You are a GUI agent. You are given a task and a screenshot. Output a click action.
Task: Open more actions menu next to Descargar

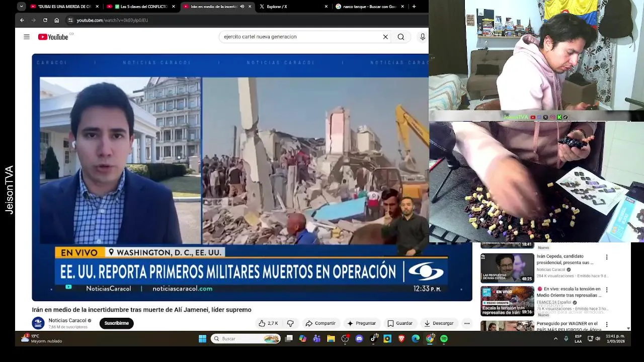(467, 323)
